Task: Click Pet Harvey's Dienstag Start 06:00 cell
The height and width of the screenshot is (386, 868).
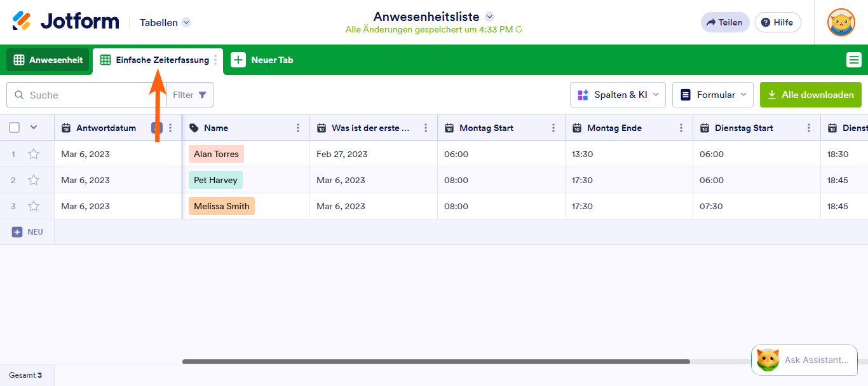Action: 757,180
